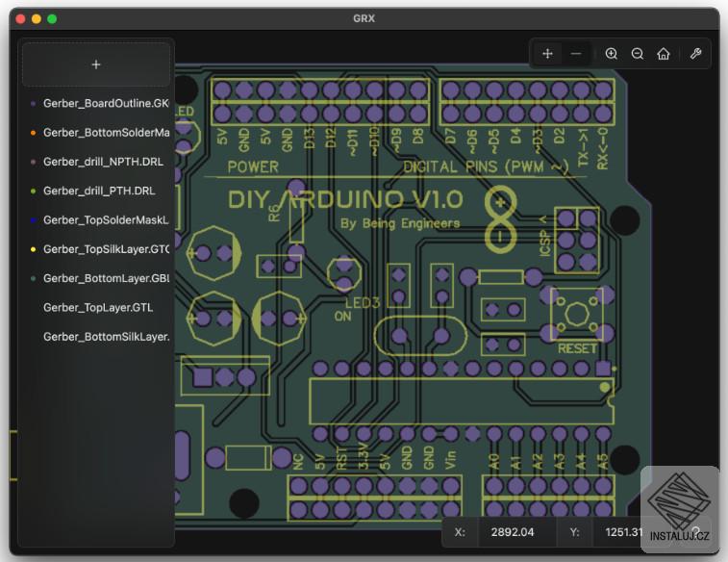Click the RESET button footprint on the board
Screen dimensions: 728x562
click(x=577, y=314)
